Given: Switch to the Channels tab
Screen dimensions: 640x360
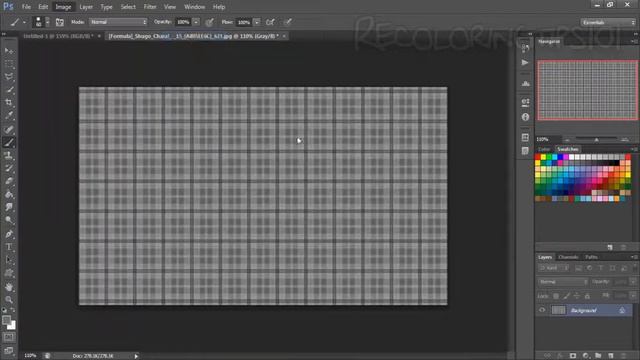Looking at the screenshot, I should tap(568, 257).
